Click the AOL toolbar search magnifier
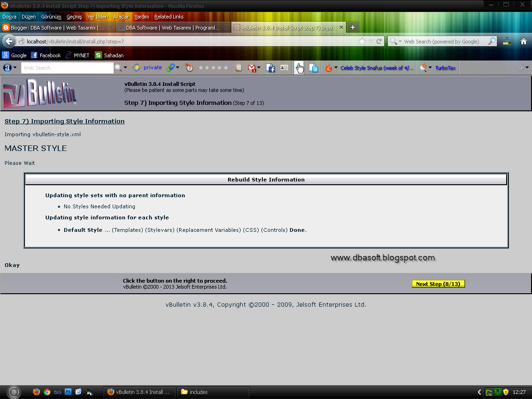Screen dimensions: 532x399 pyautogui.click(x=118, y=68)
